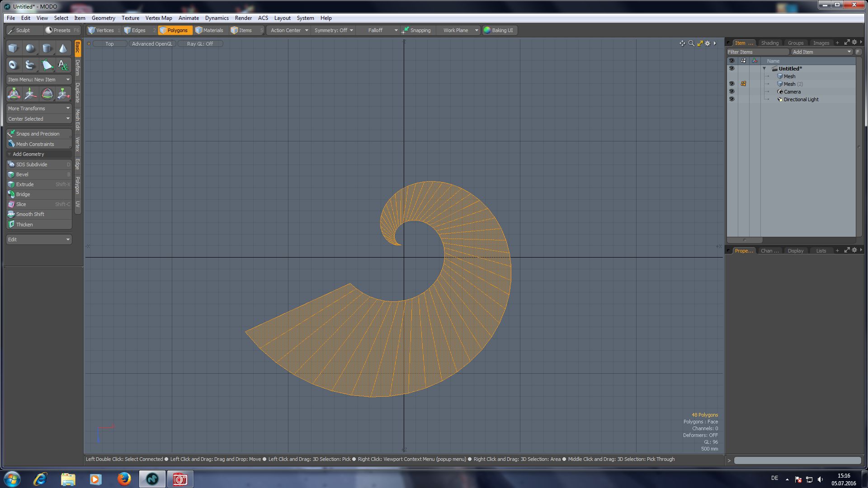Click the Pen polygon tool
This screenshot has height=488, width=868.
(47, 65)
